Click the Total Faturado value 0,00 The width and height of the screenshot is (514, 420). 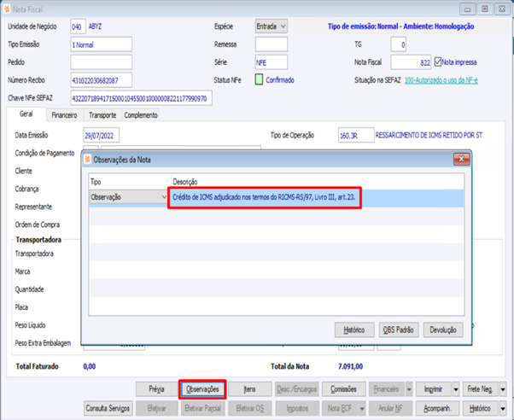click(x=90, y=366)
